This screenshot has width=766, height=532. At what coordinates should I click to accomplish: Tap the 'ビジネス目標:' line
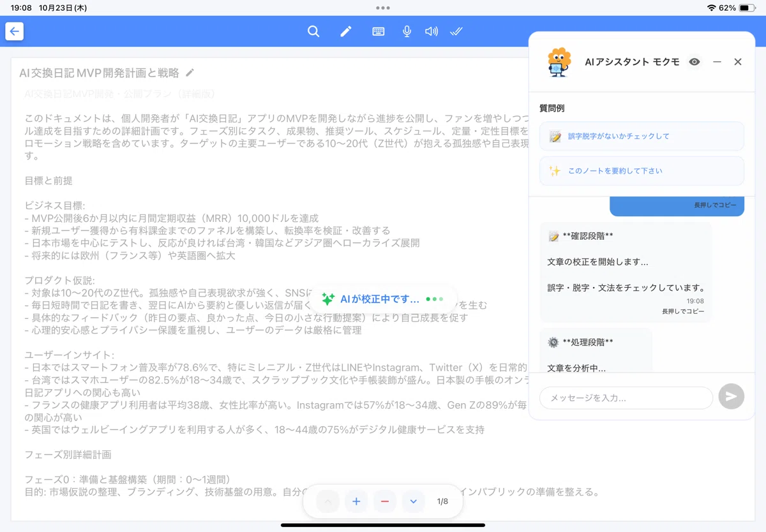tap(55, 205)
